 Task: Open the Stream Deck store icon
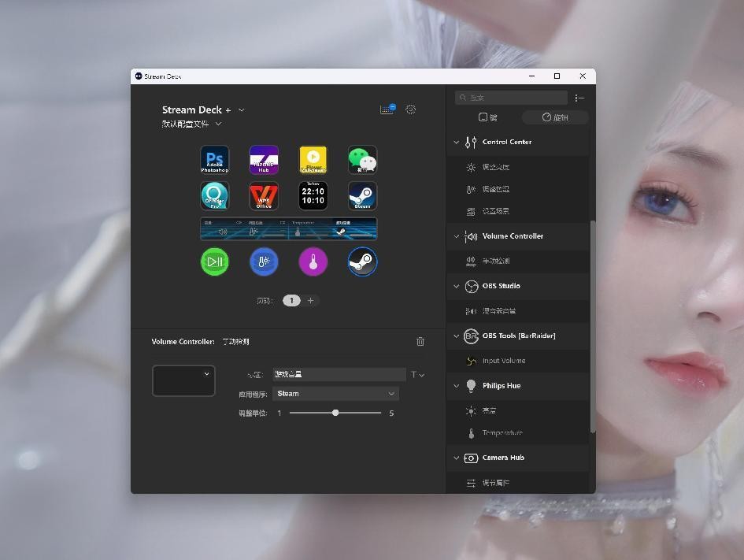387,110
